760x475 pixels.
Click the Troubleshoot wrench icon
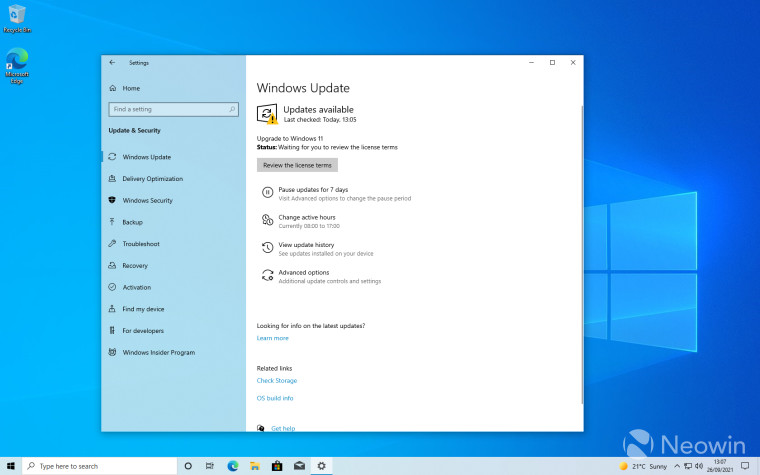coord(112,244)
